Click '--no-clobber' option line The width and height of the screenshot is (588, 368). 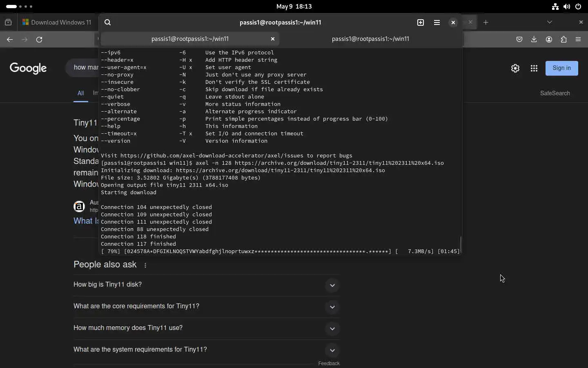click(212, 90)
